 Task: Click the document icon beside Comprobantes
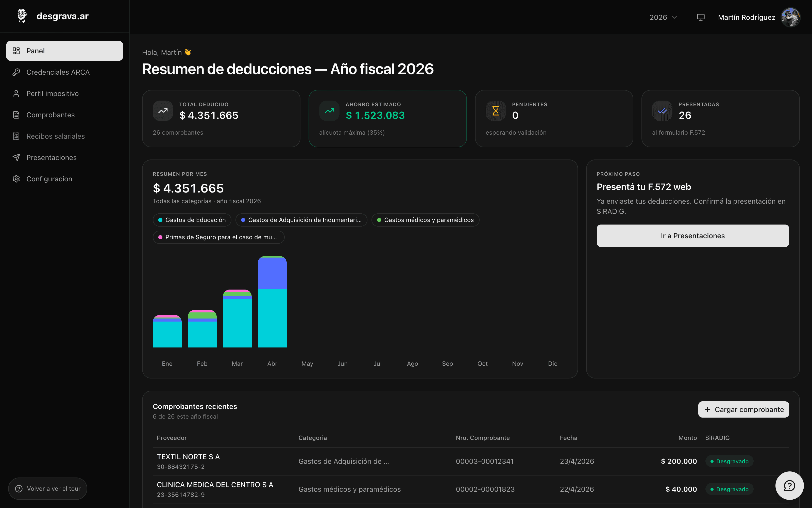coord(16,115)
